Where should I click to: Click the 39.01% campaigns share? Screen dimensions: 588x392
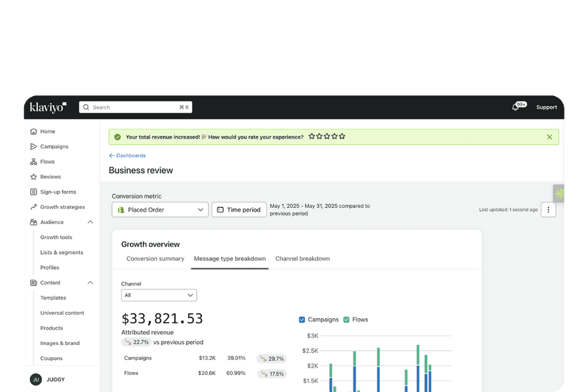237,358
